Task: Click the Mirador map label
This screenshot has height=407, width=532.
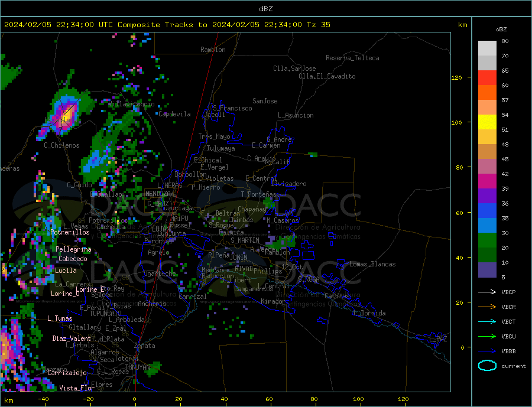Action: (273, 301)
